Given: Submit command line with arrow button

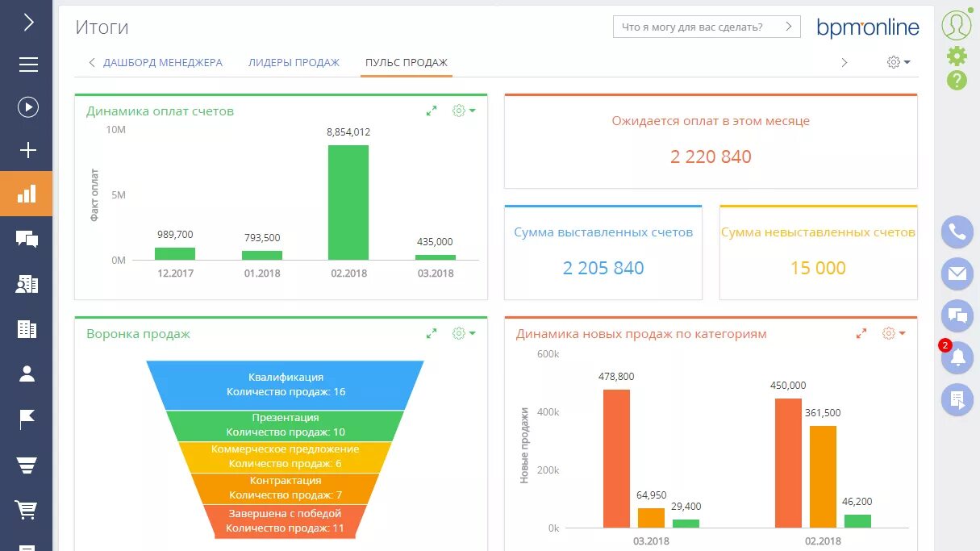Looking at the screenshot, I should pyautogui.click(x=789, y=27).
